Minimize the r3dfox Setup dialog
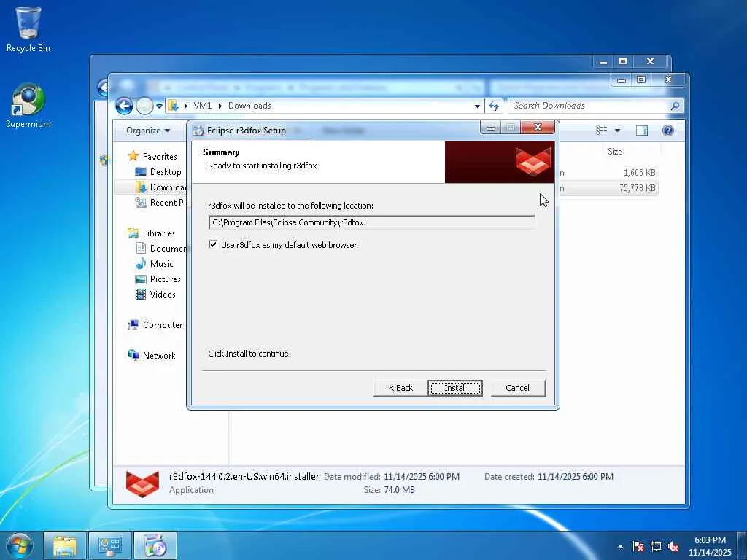The height and width of the screenshot is (560, 747). point(491,128)
